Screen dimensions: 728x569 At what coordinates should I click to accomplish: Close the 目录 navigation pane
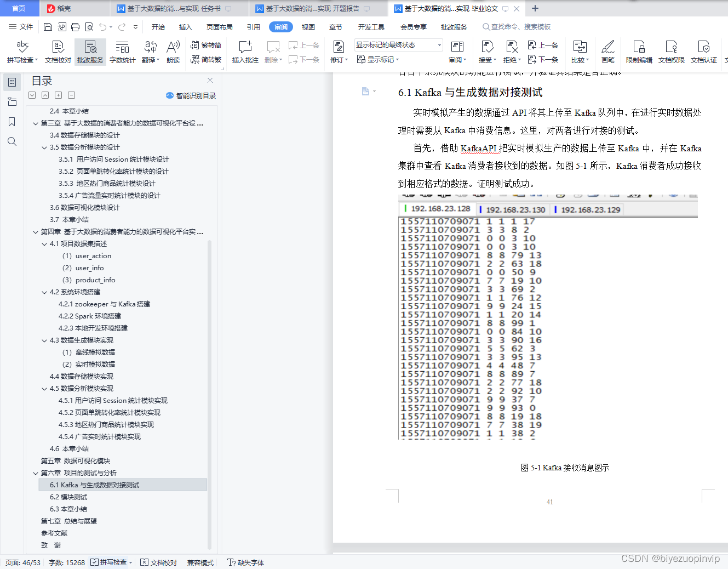point(210,80)
